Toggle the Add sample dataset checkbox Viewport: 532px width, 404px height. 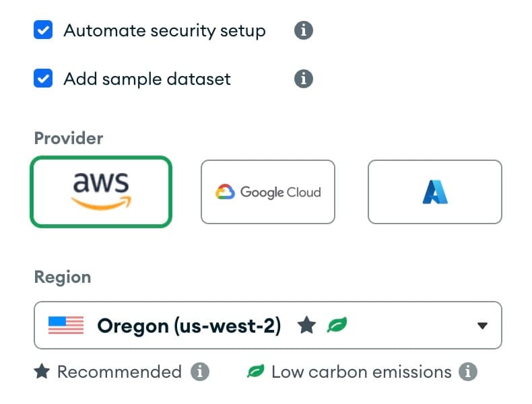tap(43, 79)
